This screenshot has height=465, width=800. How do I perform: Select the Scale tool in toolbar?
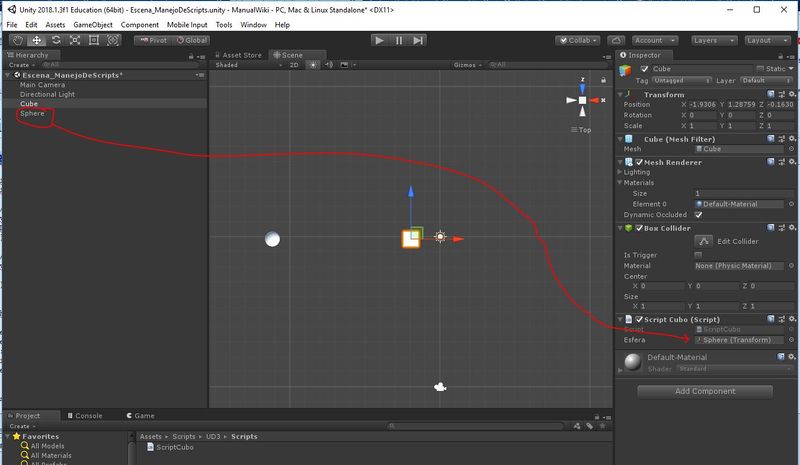[74, 40]
